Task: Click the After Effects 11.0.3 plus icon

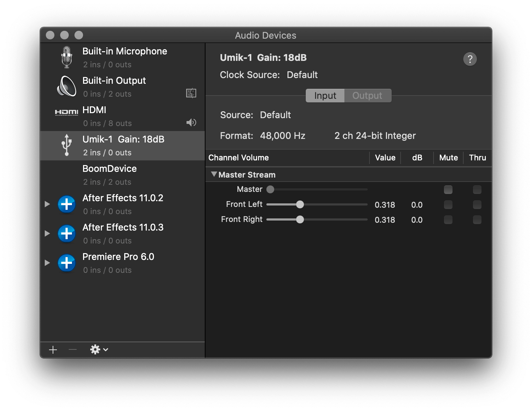Action: coord(67,233)
